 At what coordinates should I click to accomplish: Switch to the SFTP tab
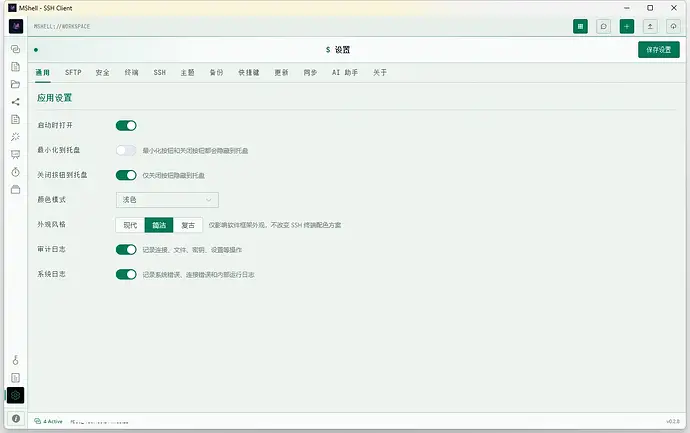point(73,73)
